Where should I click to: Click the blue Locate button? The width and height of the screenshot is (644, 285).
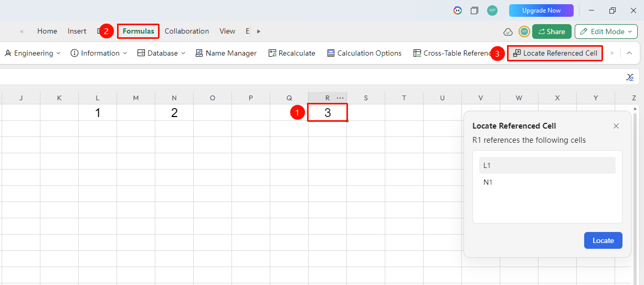pos(603,240)
